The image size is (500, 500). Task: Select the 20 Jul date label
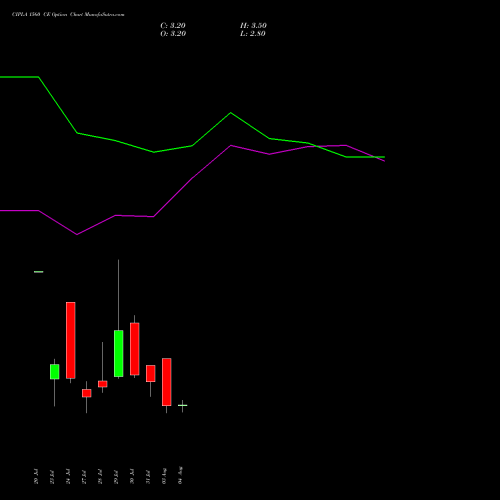36,476
